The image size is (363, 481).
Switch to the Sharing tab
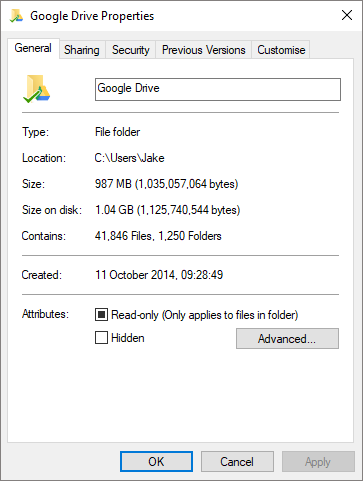(82, 50)
